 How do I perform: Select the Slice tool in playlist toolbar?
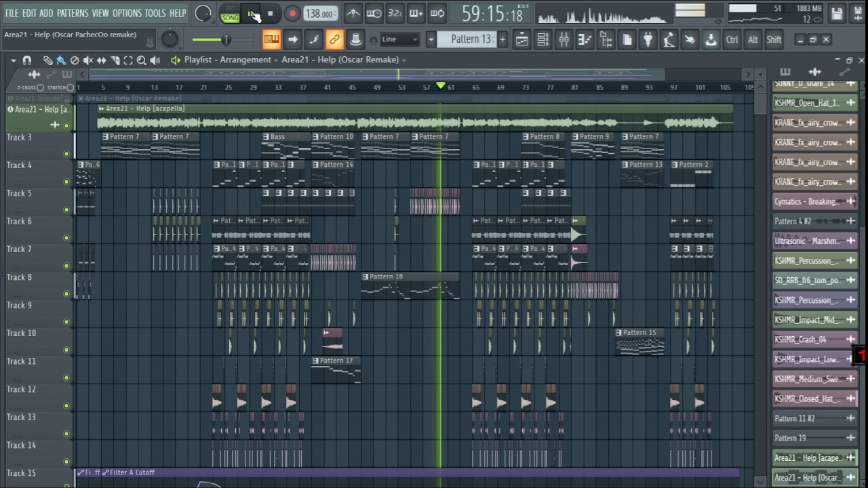(114, 60)
